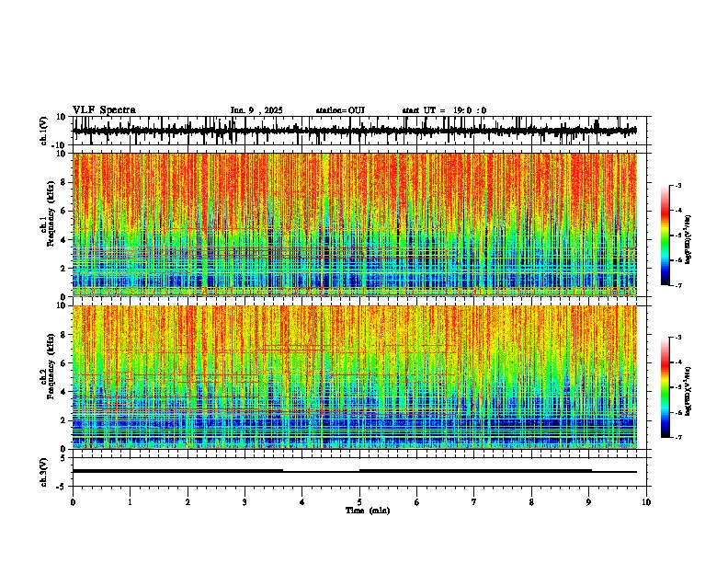This screenshot has width=728, height=563.
Task: Click the 'ch.1(V)' waveform axis label
Action: (x=44, y=131)
